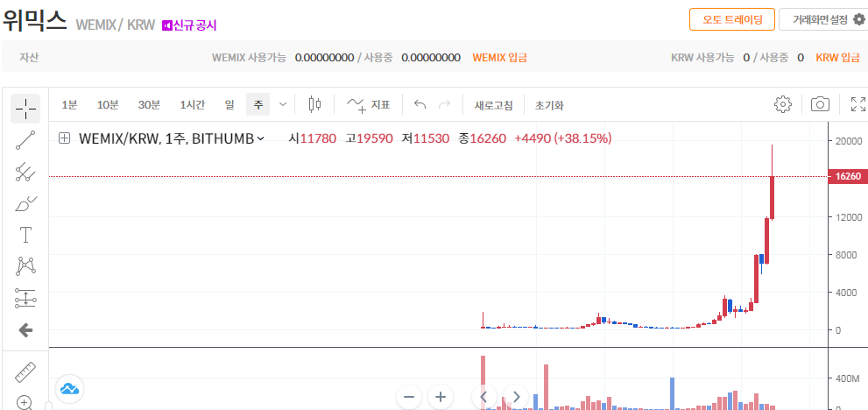Select the brush drawing tool

[x=25, y=204]
